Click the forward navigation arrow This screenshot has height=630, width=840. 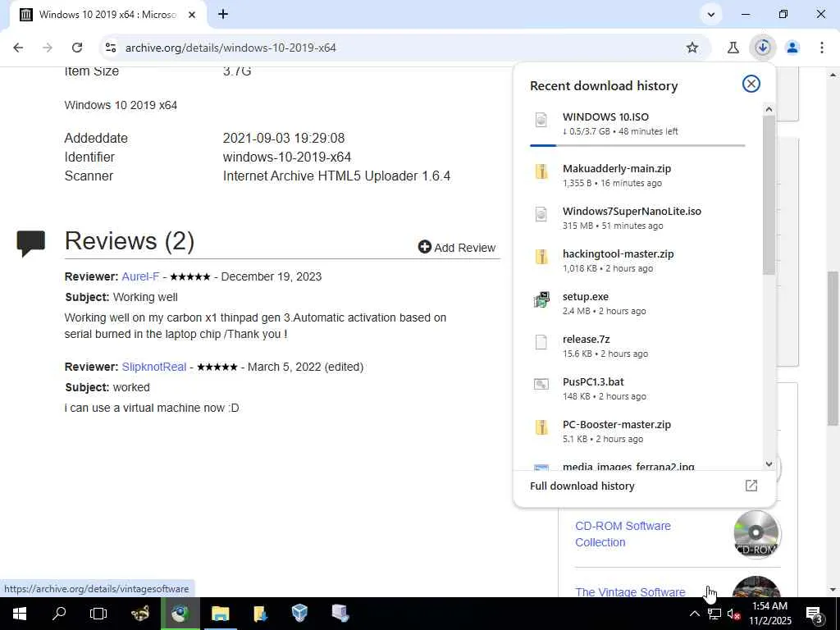48,48
